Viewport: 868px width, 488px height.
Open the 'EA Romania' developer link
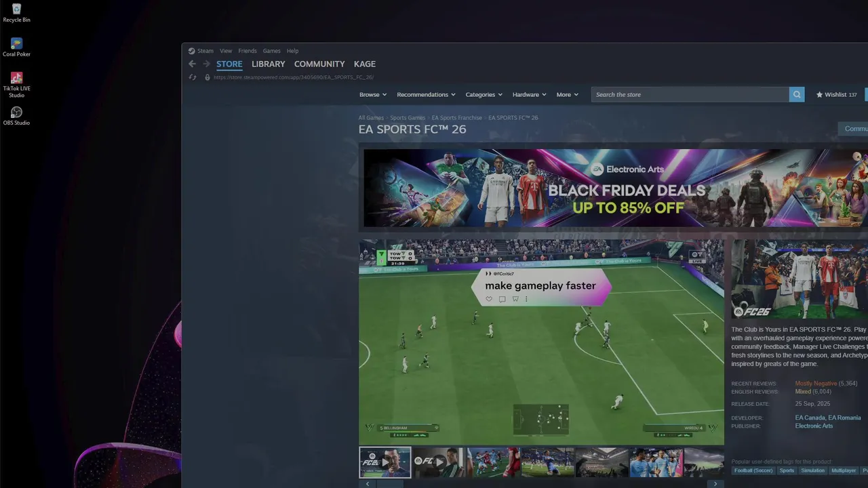844,418
